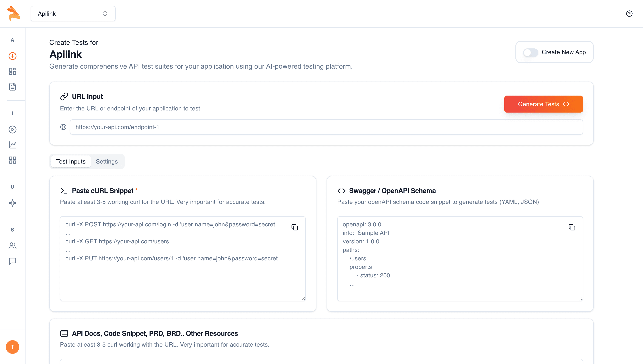The image size is (643, 364).
Task: Click the URL endpoint input field
Action: click(x=326, y=127)
